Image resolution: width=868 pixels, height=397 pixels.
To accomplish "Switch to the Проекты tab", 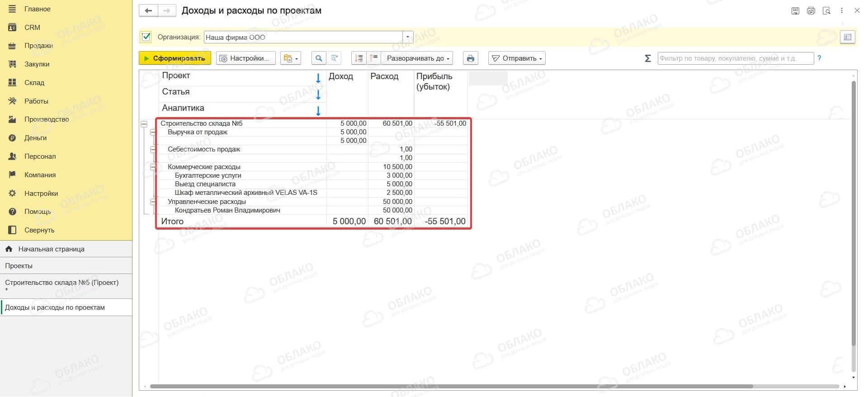I will click(66, 266).
